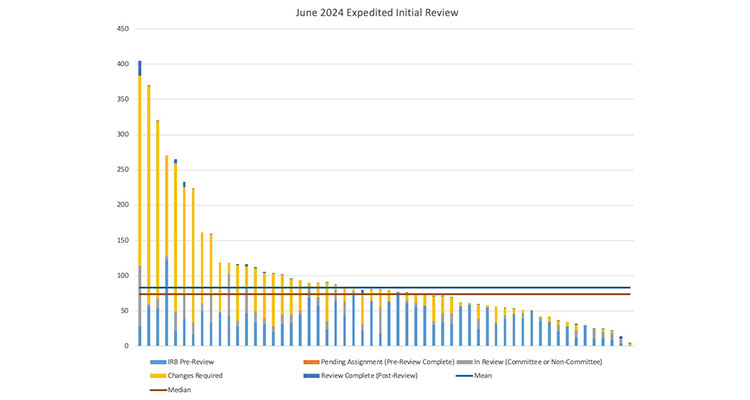Viewport: 750px width, 400px height.
Task: Click the chart title June 2024 Expedited Initial Review
Action: (x=374, y=13)
